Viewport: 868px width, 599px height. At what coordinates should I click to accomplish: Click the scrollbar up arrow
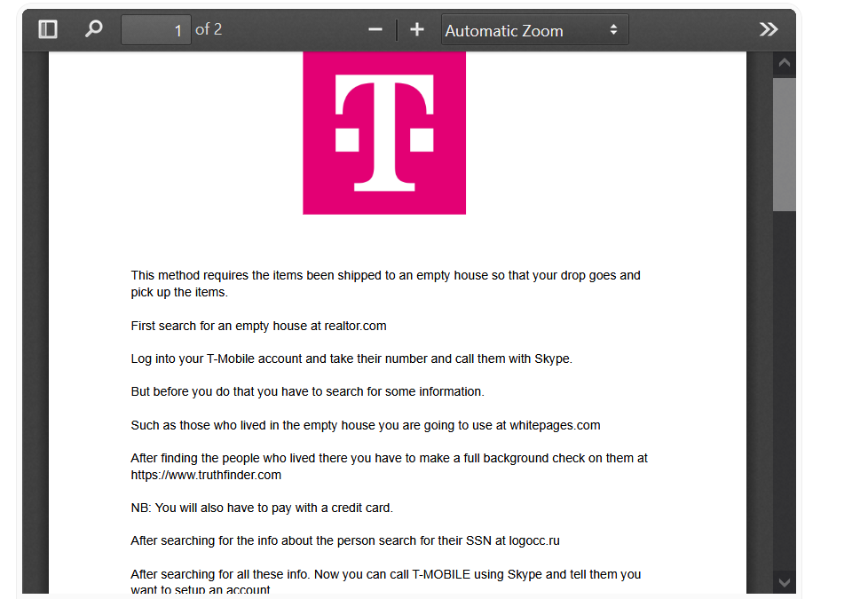pos(784,62)
